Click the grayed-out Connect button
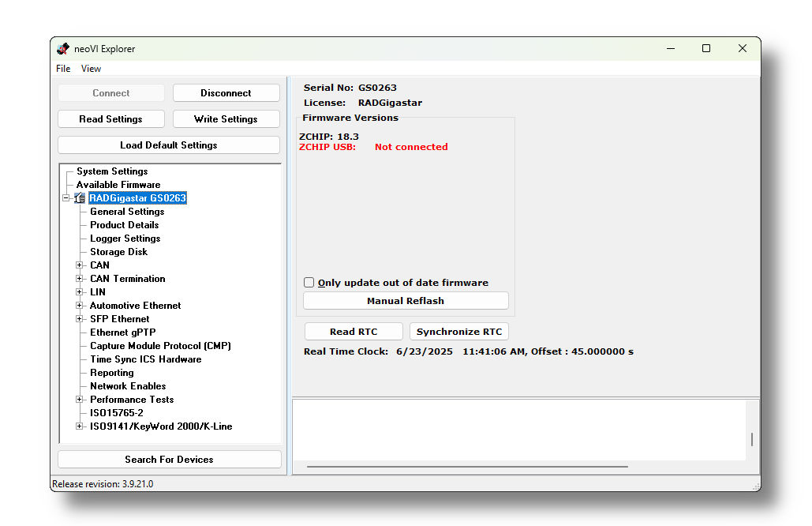 110,93
